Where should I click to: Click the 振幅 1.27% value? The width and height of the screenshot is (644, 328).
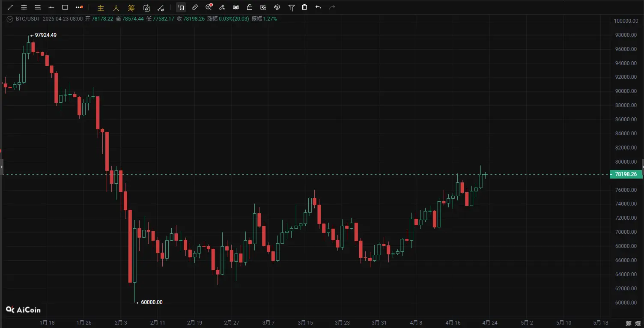click(x=270, y=19)
